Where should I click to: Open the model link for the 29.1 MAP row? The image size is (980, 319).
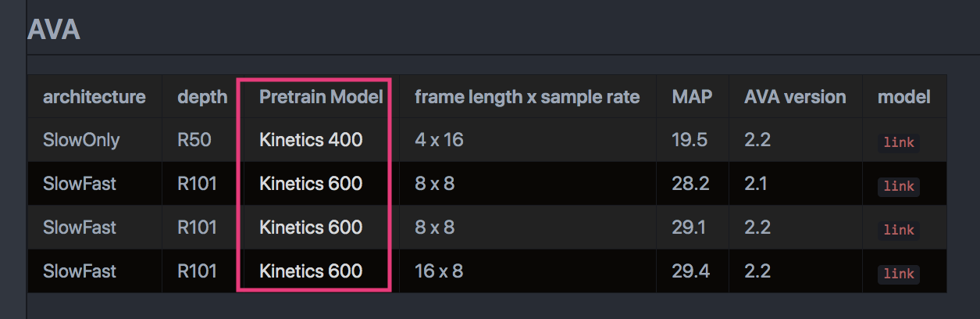coord(898,230)
